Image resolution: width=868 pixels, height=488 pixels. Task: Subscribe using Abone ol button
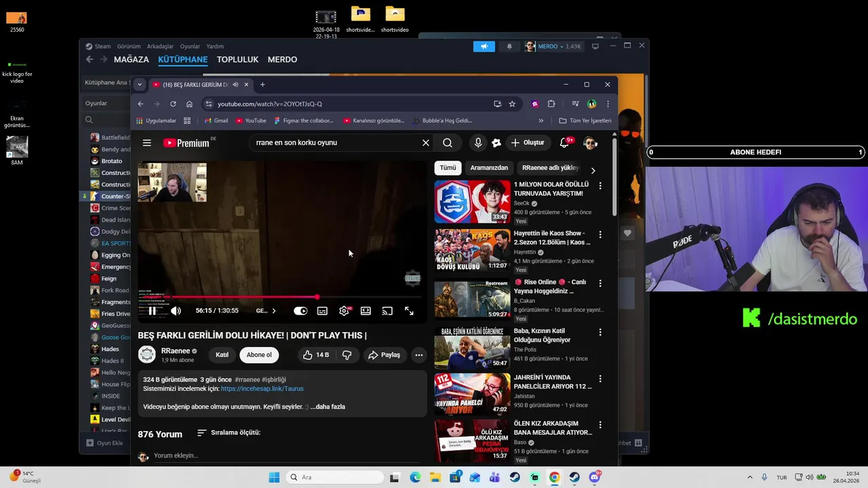(x=259, y=354)
